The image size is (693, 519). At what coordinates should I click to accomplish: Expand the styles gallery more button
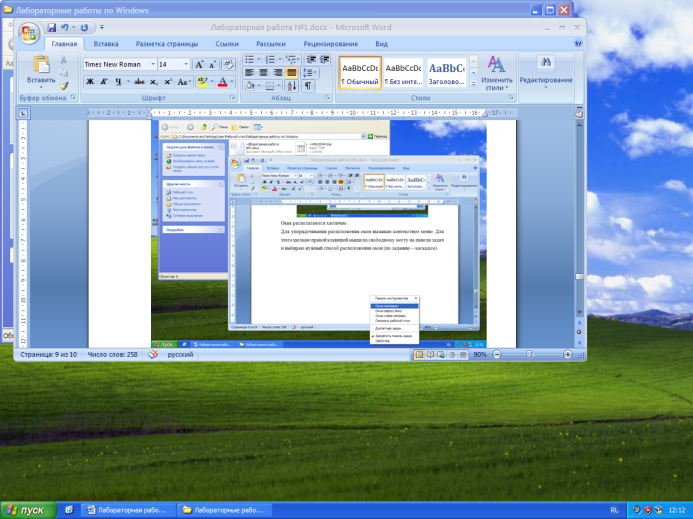coord(474,83)
